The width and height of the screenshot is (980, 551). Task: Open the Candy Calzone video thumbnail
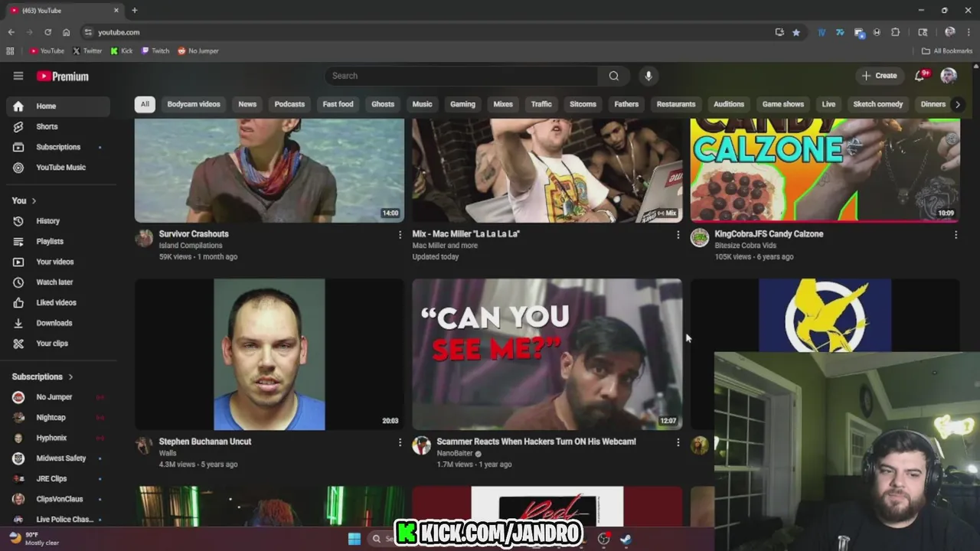[x=825, y=170]
